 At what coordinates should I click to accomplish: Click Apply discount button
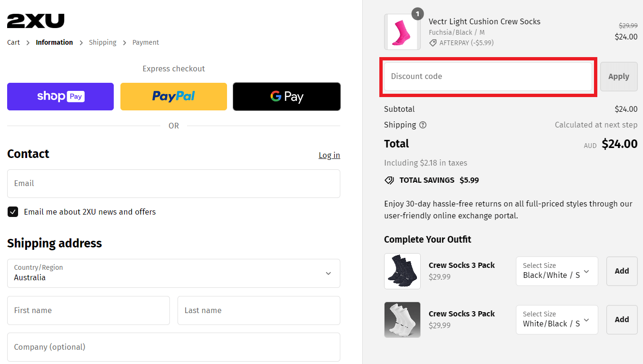coord(619,77)
